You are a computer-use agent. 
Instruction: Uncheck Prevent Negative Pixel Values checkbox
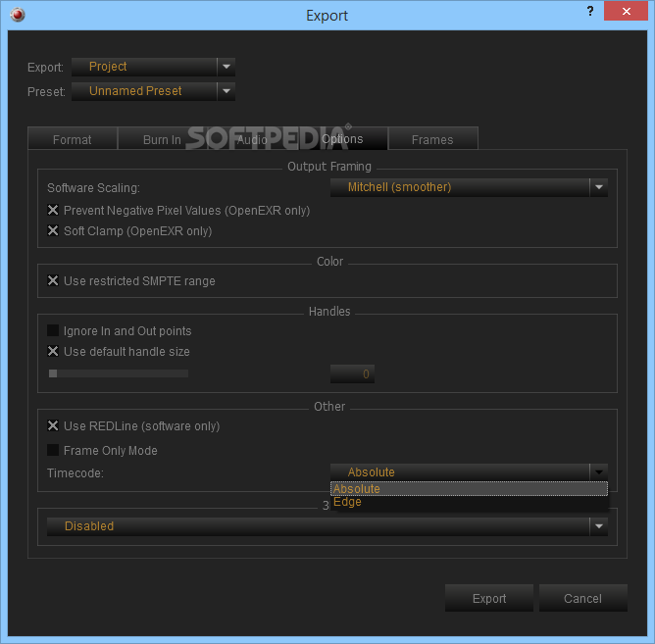coord(53,210)
